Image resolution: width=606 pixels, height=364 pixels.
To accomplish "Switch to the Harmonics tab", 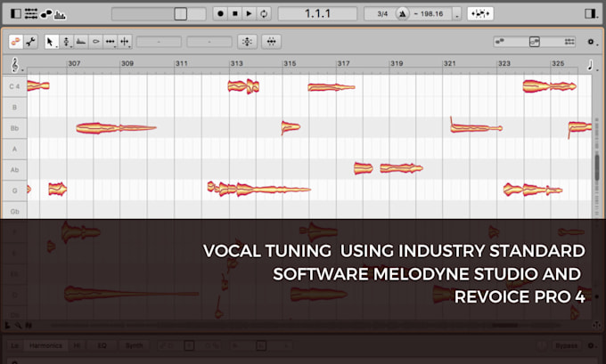I will pos(45,345).
